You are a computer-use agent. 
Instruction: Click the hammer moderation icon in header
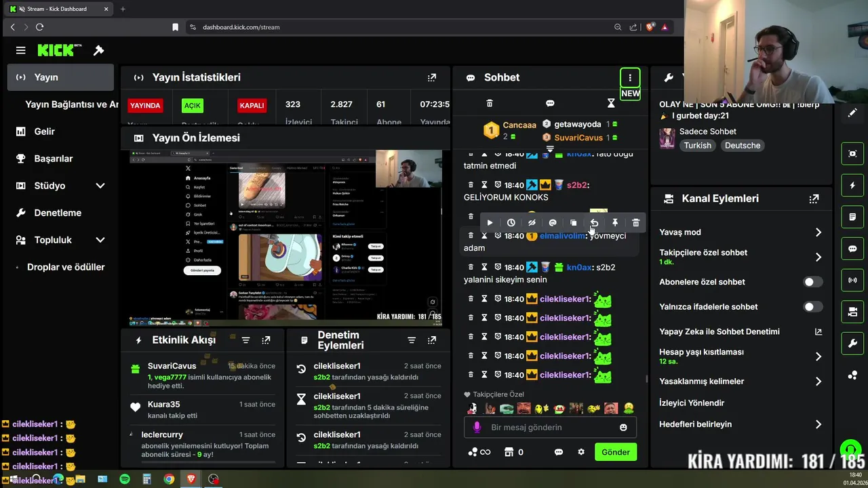coord(98,50)
